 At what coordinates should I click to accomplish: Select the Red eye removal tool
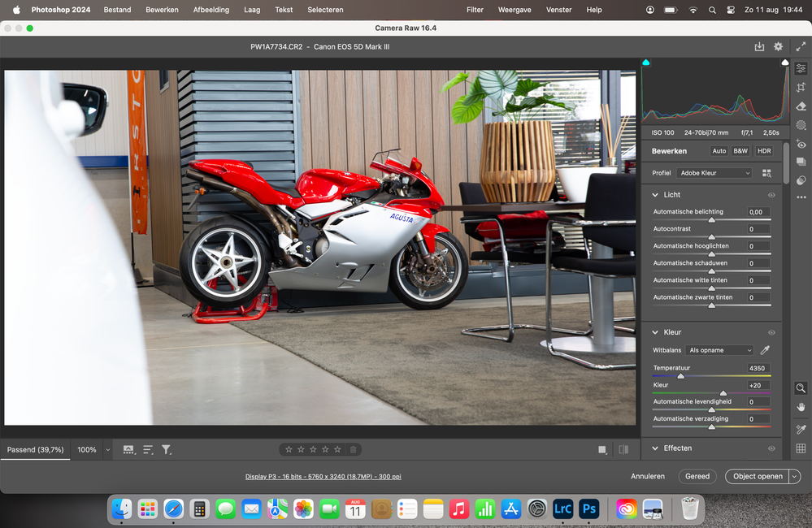click(x=801, y=144)
